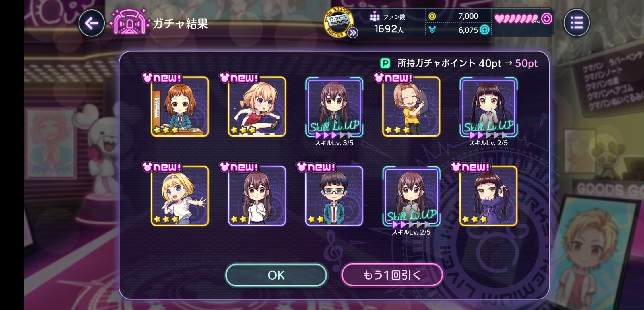Tap the ファン数 fan count display
The image size is (644, 310).
click(388, 23)
